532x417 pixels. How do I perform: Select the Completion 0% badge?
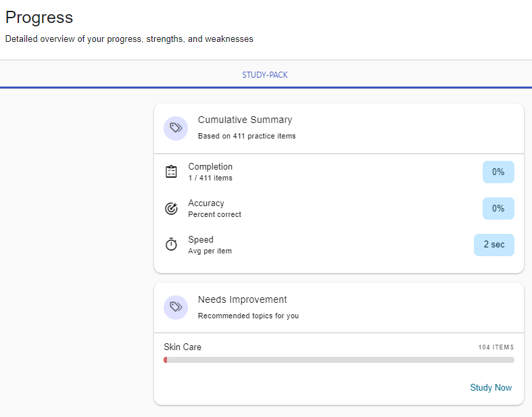[498, 172]
